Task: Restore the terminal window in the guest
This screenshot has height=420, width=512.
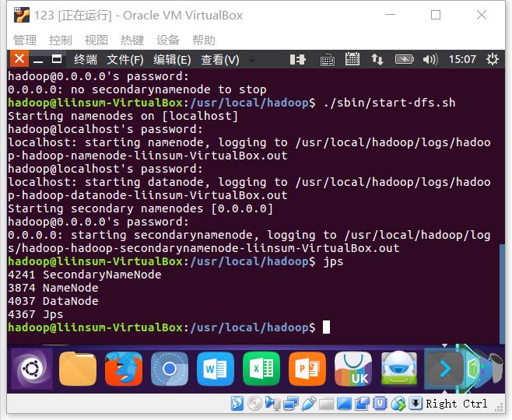Action: (x=57, y=59)
